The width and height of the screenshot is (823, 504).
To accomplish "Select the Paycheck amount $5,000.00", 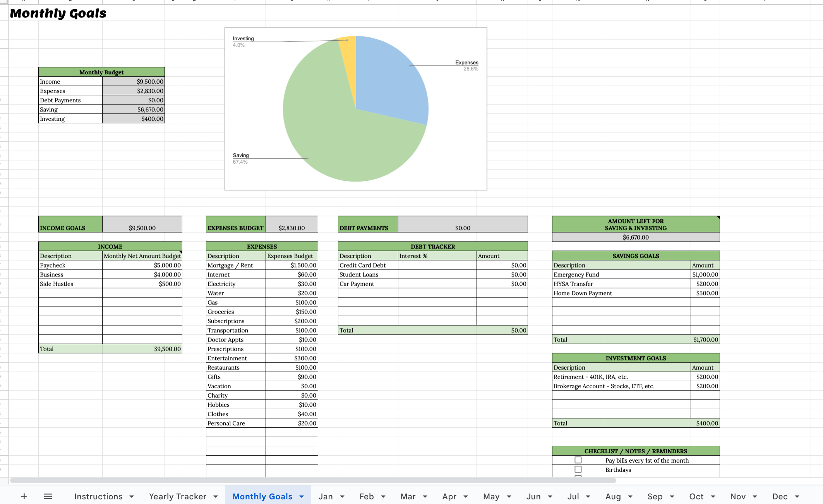I will 142,265.
